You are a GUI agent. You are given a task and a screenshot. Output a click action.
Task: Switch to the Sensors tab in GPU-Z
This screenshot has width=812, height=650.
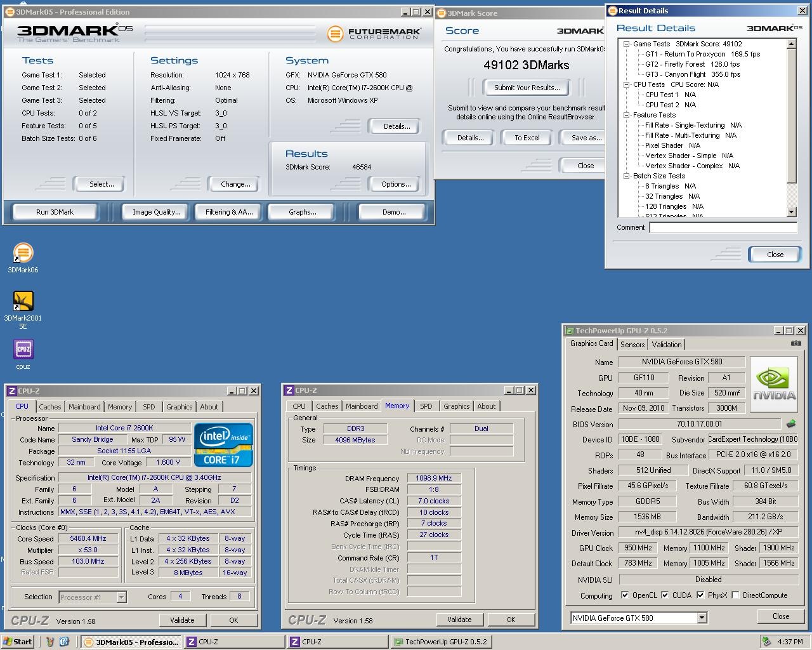point(632,344)
